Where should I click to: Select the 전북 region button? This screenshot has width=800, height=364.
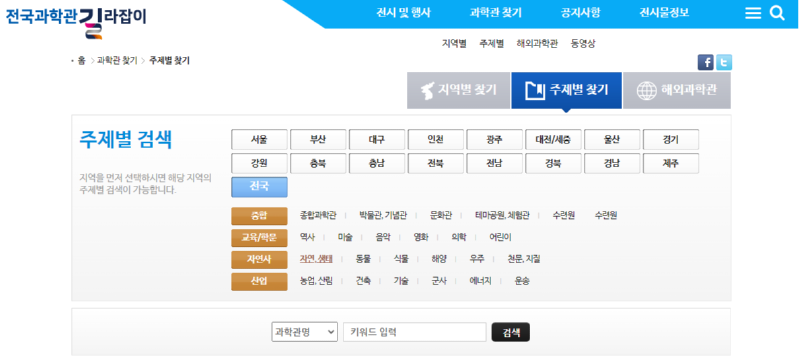(x=436, y=163)
